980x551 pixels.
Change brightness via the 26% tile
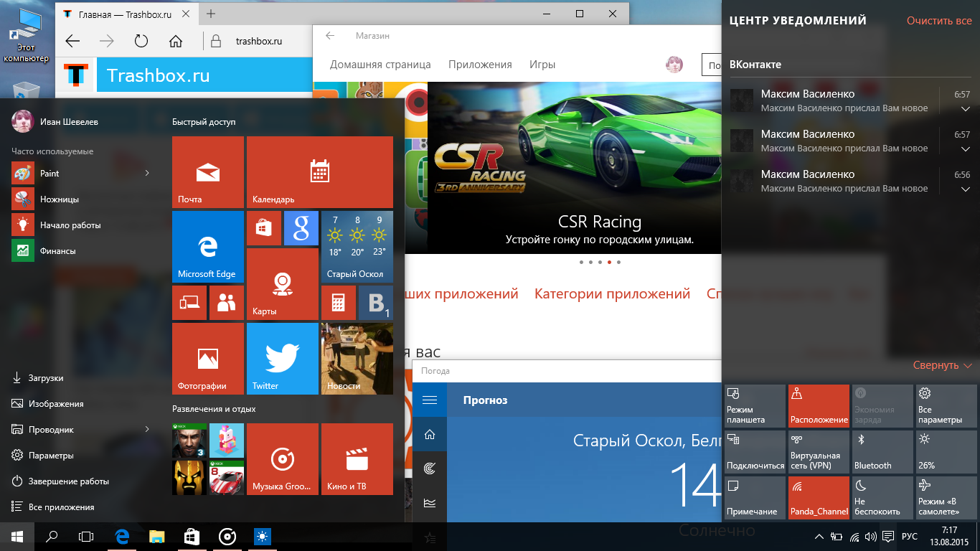pyautogui.click(x=947, y=451)
